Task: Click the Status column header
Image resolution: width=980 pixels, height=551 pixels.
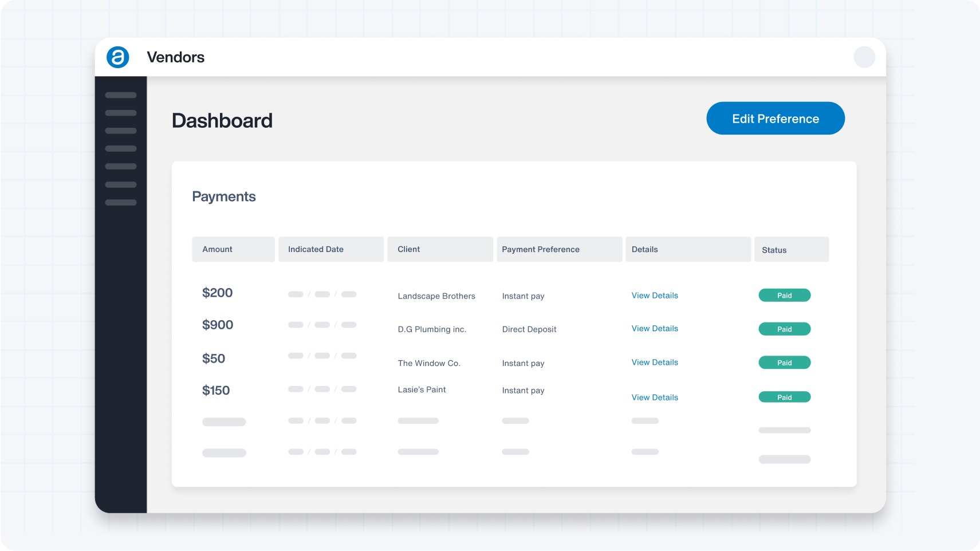Action: 791,250
